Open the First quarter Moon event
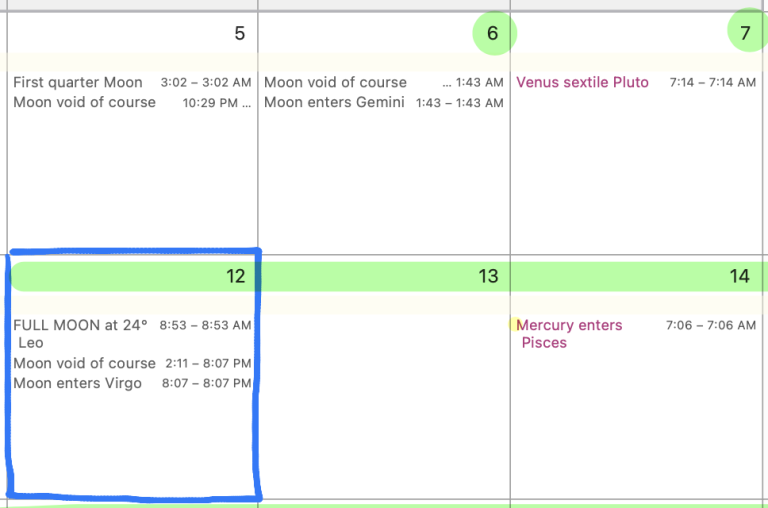 [x=78, y=82]
